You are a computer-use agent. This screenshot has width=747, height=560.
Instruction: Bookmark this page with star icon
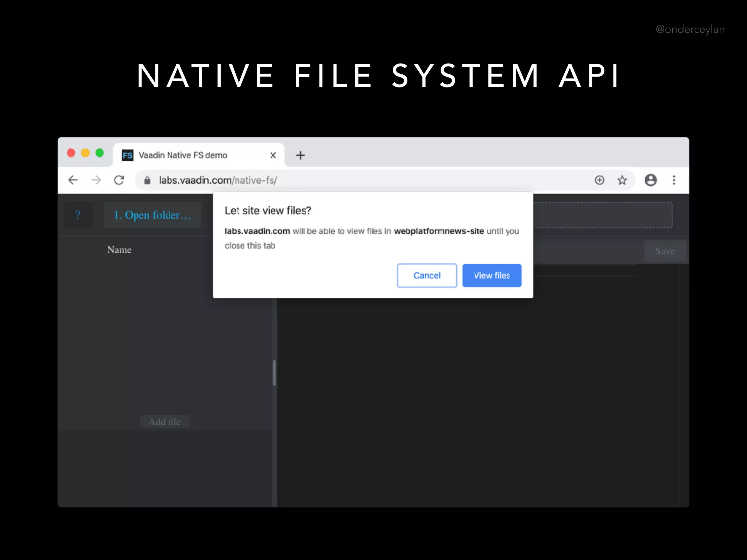tap(622, 180)
